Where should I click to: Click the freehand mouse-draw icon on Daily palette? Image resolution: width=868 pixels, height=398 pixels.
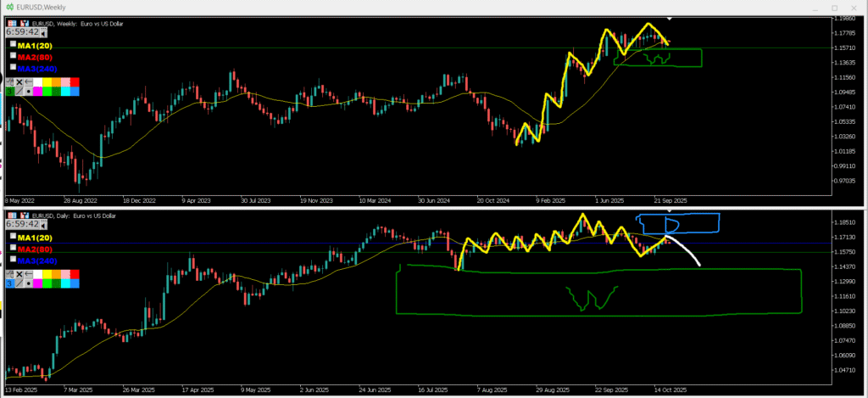[10, 273]
